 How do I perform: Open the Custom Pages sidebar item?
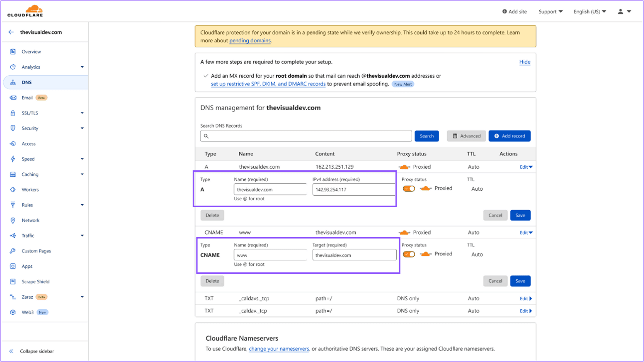(x=36, y=251)
